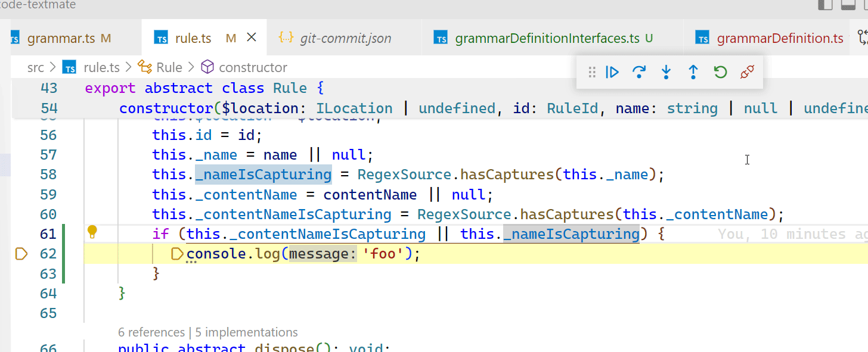The width and height of the screenshot is (868, 352).
Task: Disconnect the debugger with plug icon
Action: [x=747, y=72]
